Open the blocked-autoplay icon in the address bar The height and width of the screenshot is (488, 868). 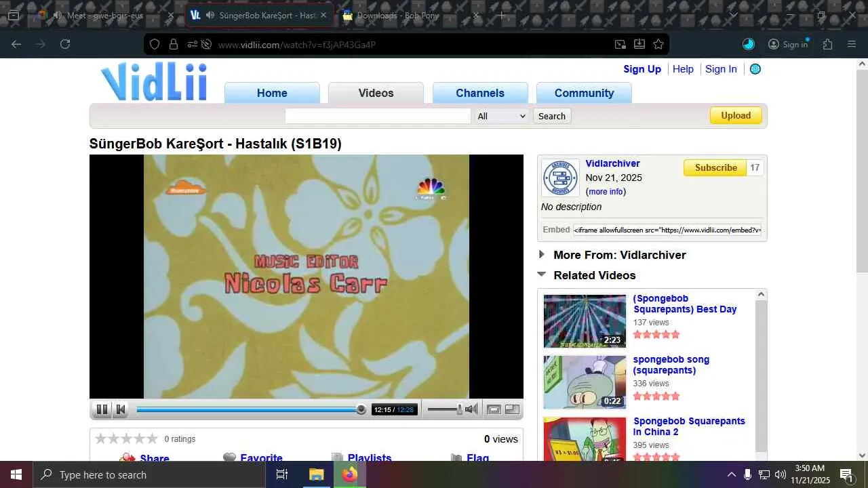pyautogui.click(x=206, y=44)
